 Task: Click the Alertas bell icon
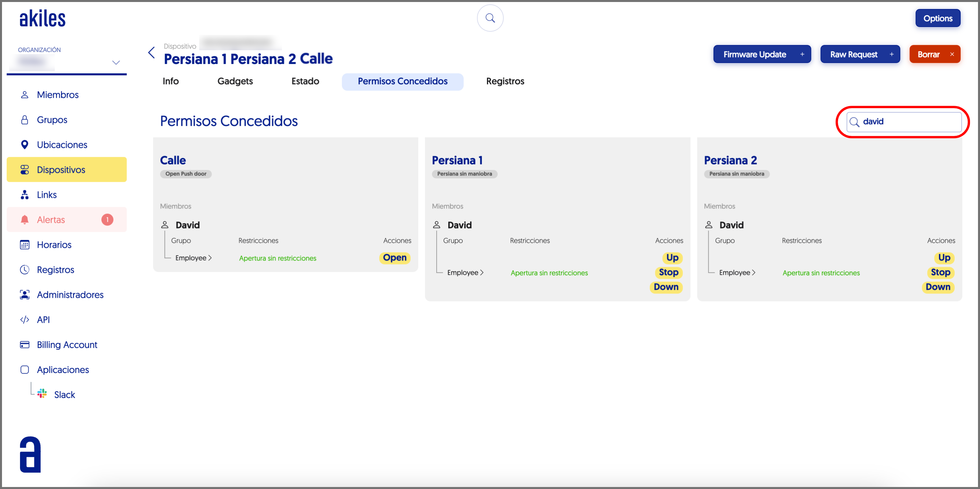tap(25, 219)
